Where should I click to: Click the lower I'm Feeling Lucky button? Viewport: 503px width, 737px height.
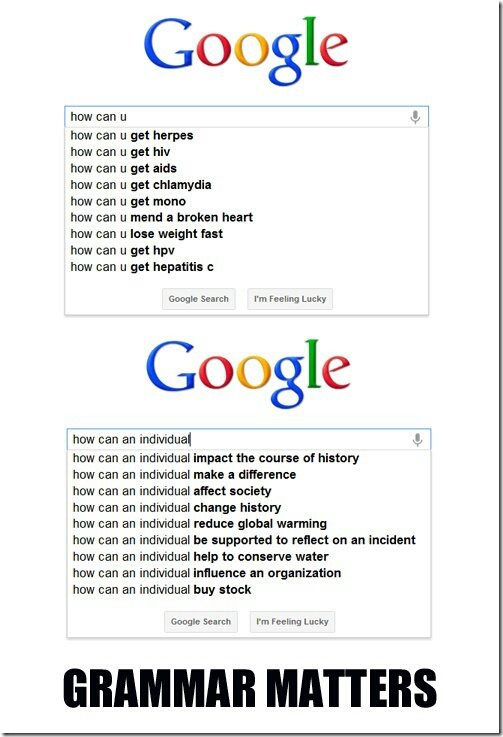[x=292, y=622]
